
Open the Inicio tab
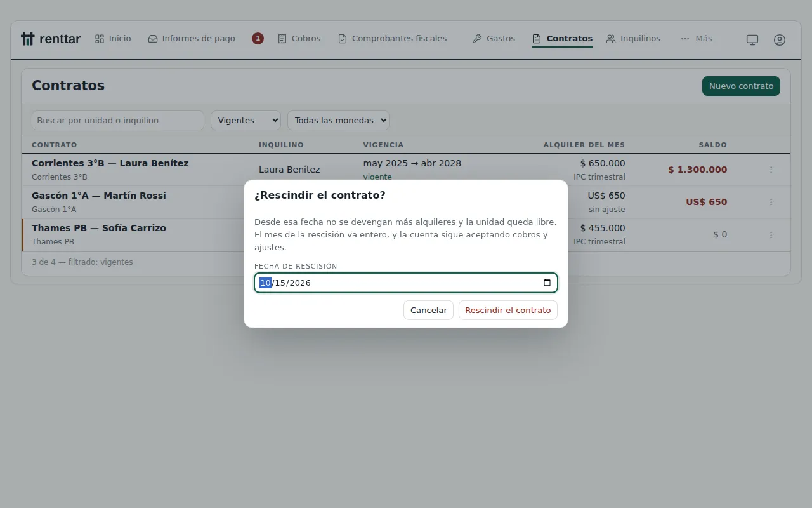(113, 39)
